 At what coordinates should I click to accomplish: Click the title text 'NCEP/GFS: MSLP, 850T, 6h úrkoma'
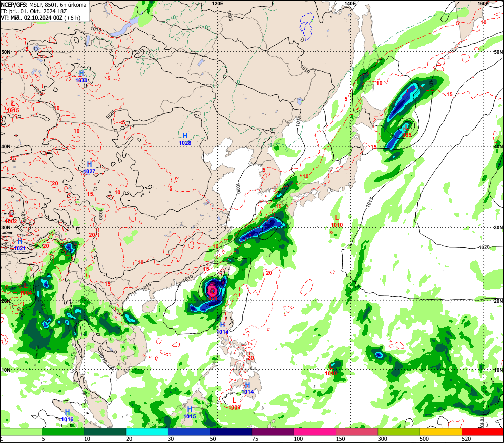click(43, 5)
